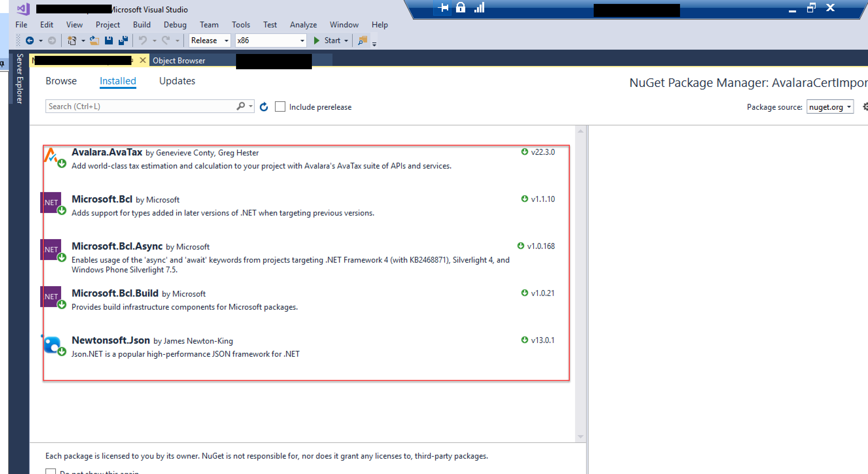The image size is (868, 474).
Task: Click the New Project toolbar icon
Action: point(72,41)
